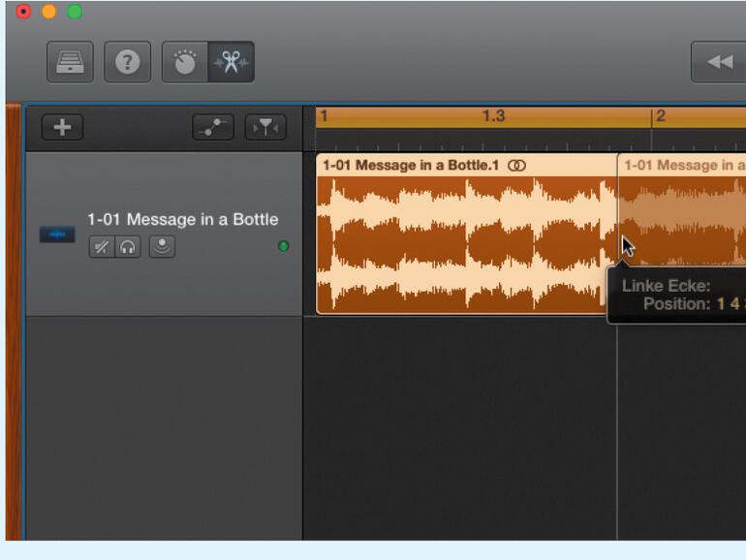Open the Library drawer icon
The image size is (746, 560).
pyautogui.click(x=70, y=62)
